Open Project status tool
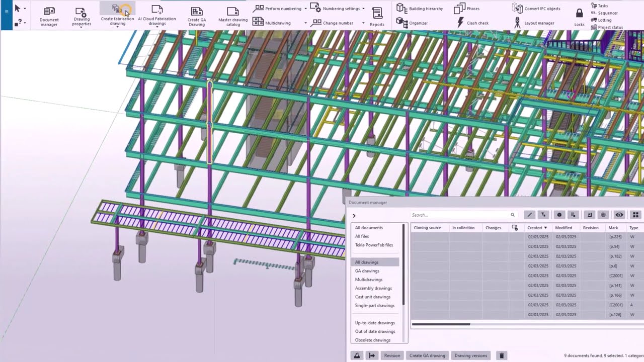 tap(607, 27)
